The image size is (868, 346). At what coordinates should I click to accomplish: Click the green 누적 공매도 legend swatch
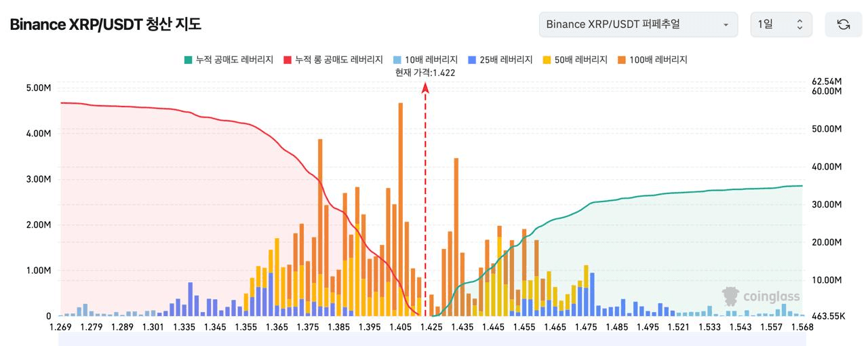coord(188,60)
